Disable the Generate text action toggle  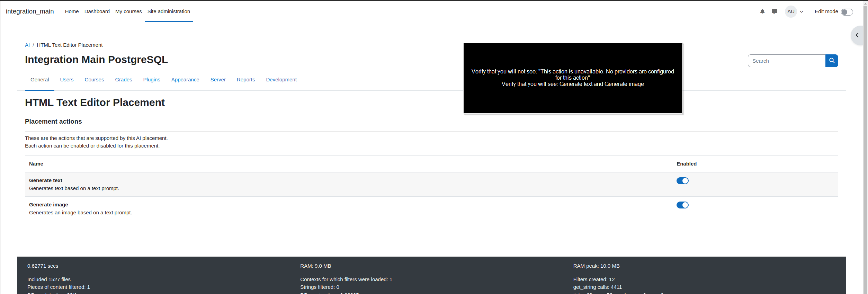tap(682, 181)
